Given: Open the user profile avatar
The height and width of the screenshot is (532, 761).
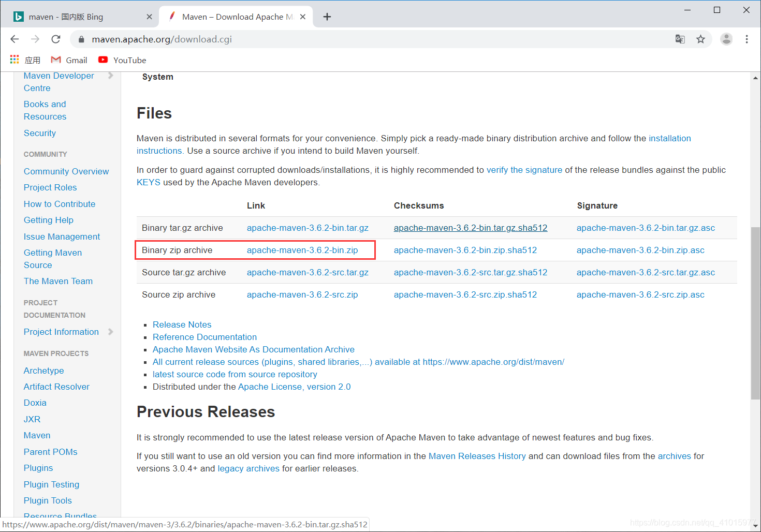Looking at the screenshot, I should [x=726, y=39].
